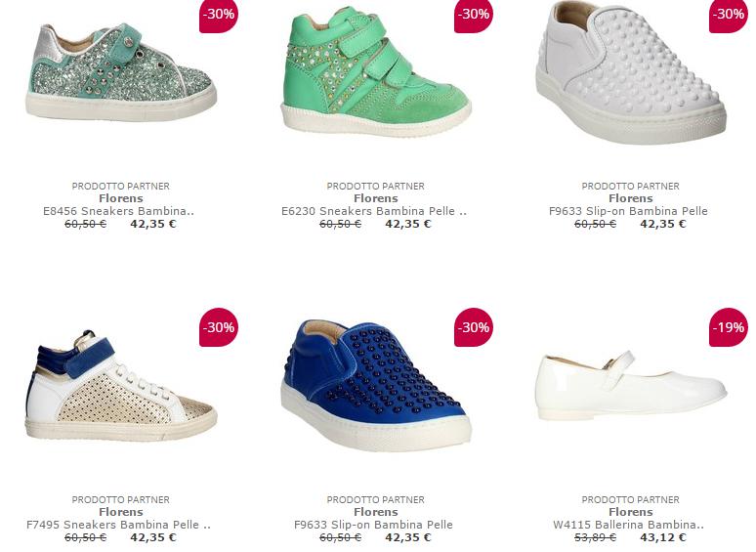The height and width of the screenshot is (552, 756).
Task: Click the 43,12 € ballerina price
Action: (663, 537)
